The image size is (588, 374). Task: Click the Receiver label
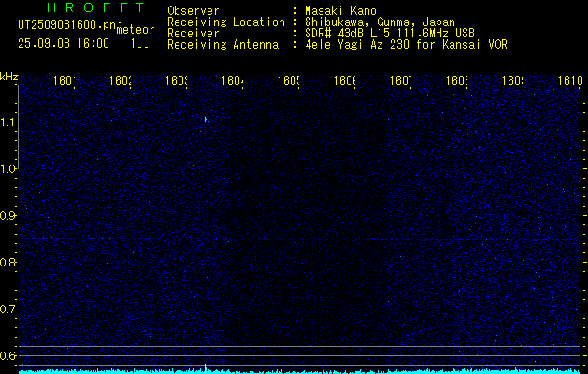click(194, 34)
